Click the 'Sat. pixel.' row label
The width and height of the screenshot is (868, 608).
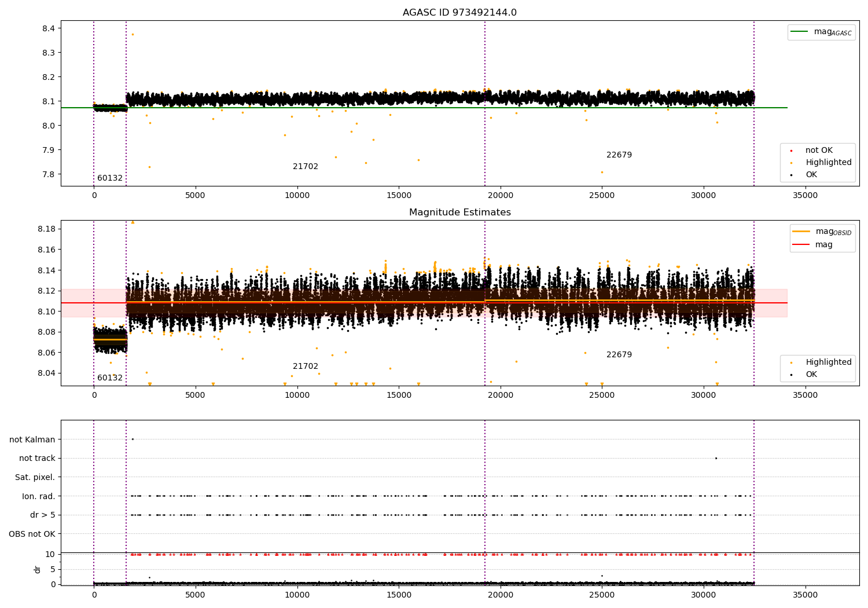pos(35,478)
